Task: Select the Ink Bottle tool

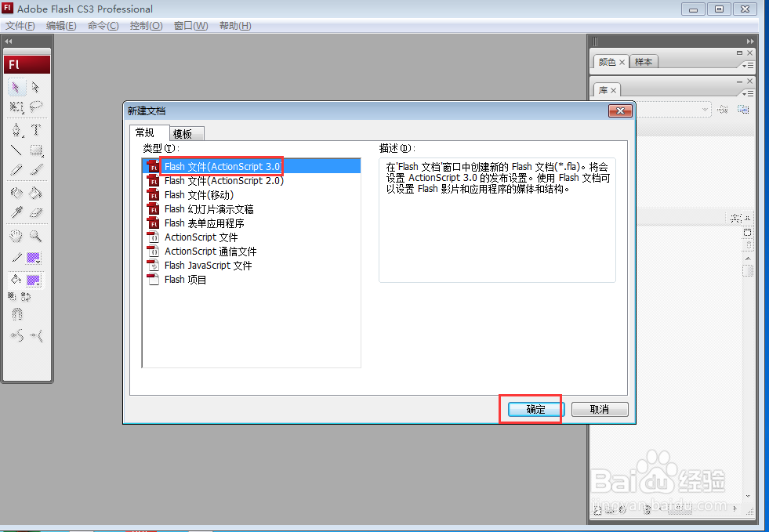Action: [16, 193]
